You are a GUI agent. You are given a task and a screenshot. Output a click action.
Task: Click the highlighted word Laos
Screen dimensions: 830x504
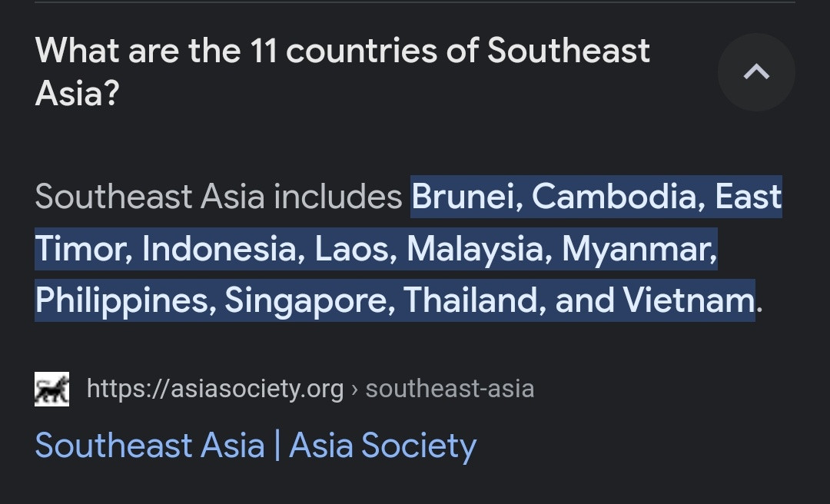coord(356,249)
